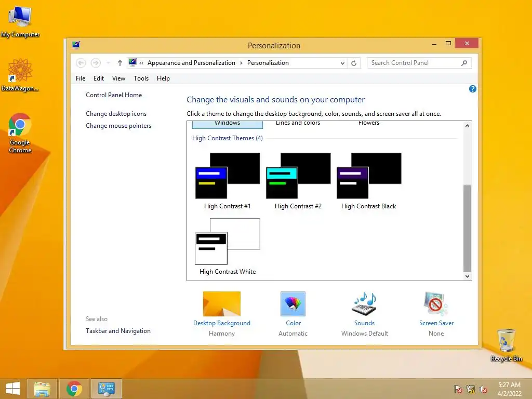Open Change mouse pointers link
The image size is (532, 399).
(x=118, y=126)
